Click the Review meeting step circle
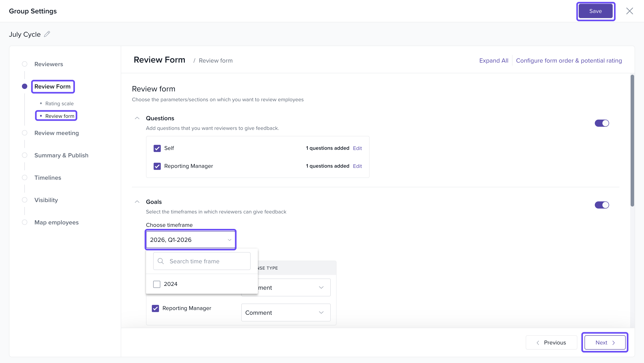This screenshot has height=363, width=644. click(25, 133)
